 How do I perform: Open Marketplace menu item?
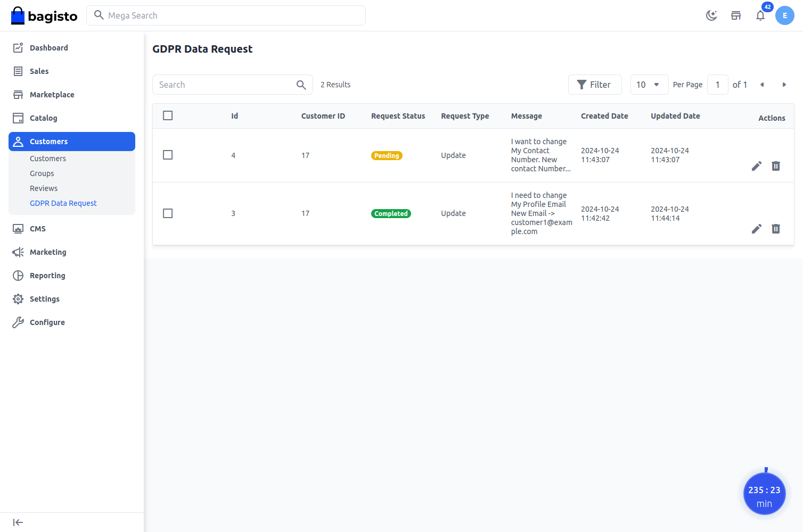point(72,95)
